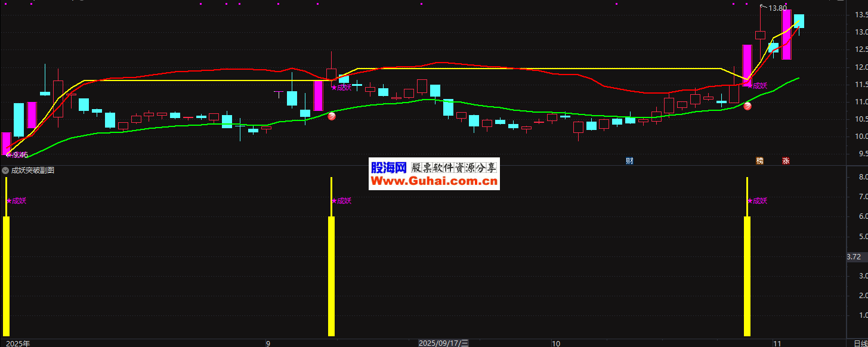Collapse the 成妖突破副图 indicator panel arrow
This screenshot has width=868, height=347.
tap(5, 171)
